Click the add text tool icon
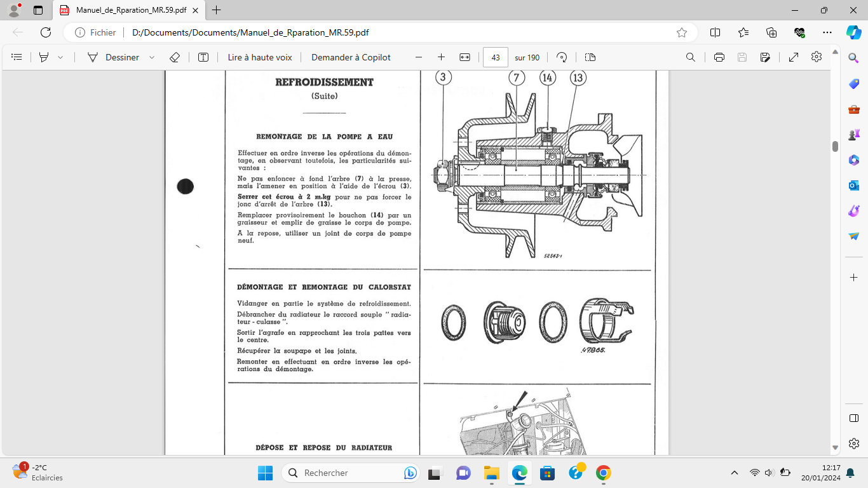Viewport: 868px width, 488px height. coord(203,57)
